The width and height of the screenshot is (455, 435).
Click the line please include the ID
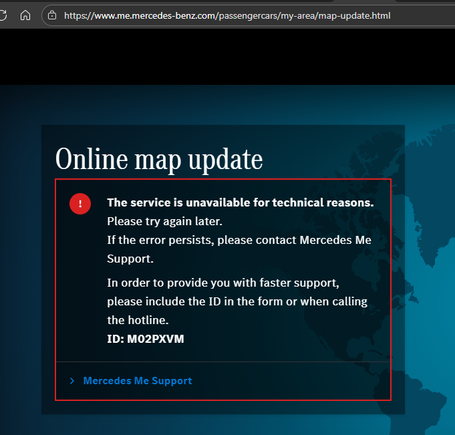(x=237, y=301)
